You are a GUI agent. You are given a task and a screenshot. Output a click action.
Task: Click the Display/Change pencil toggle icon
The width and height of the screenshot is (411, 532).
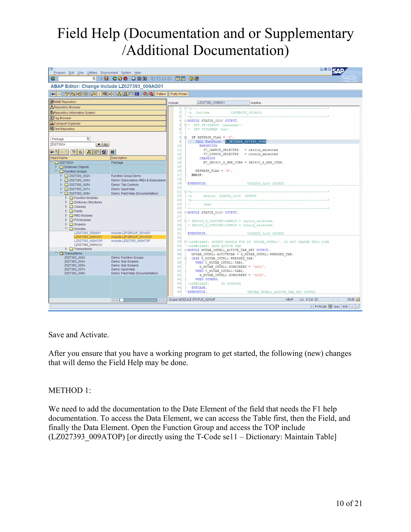[x=67, y=94]
